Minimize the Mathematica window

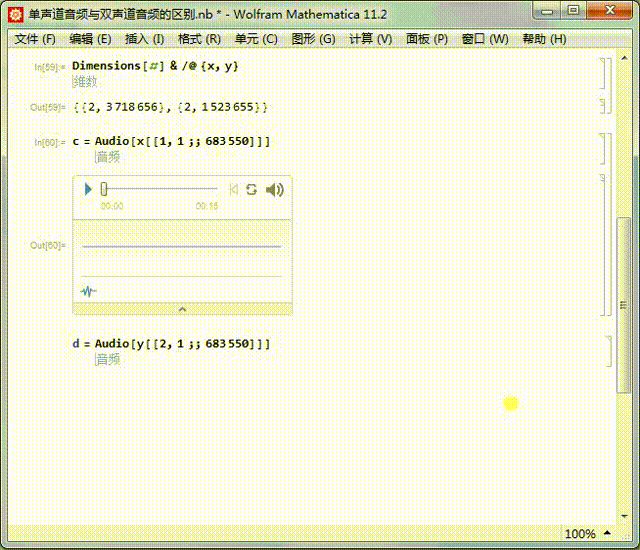[x=547, y=11]
